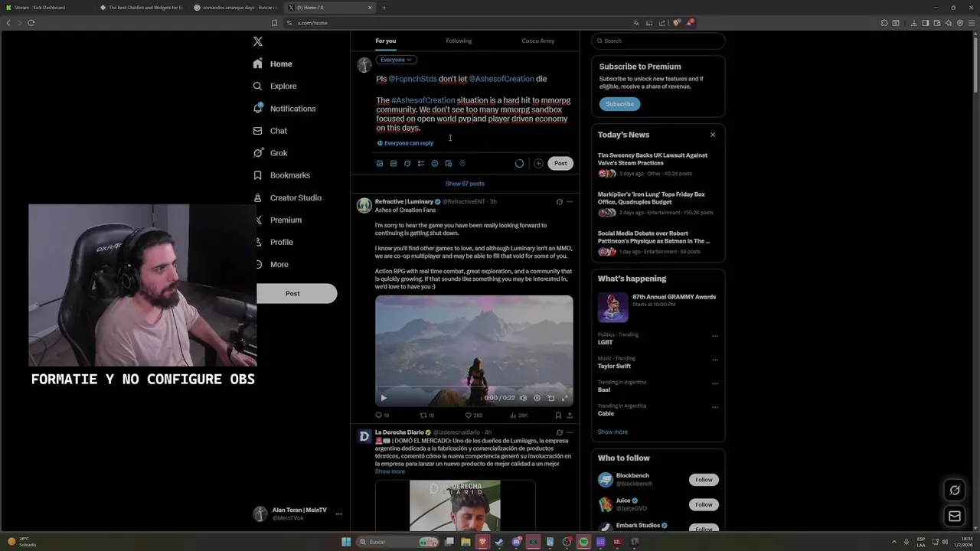View analytics of Refractive post
The height and width of the screenshot is (551, 980).
[x=518, y=416]
